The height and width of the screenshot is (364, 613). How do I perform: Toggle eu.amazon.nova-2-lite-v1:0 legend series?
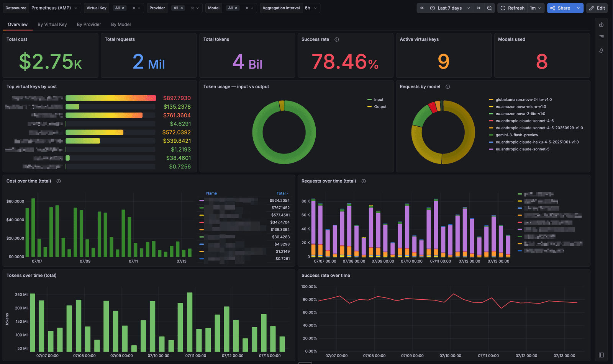pyautogui.click(x=520, y=114)
